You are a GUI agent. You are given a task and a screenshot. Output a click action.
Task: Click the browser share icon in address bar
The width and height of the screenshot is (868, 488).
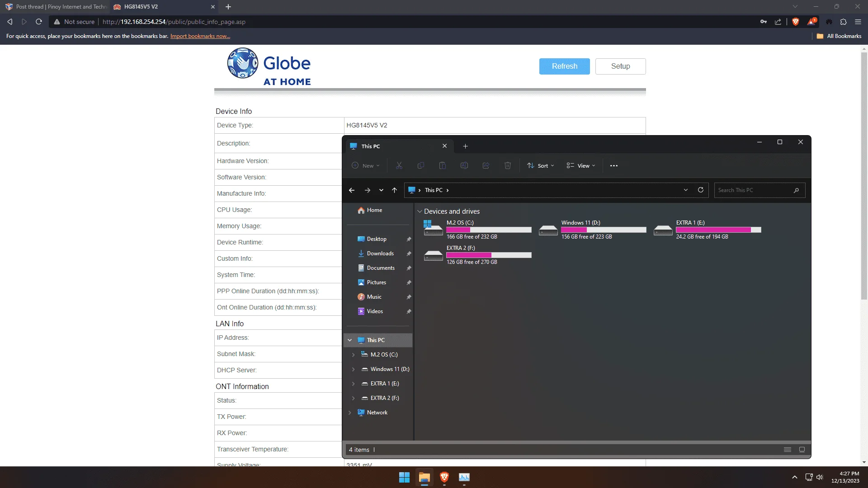(x=778, y=22)
